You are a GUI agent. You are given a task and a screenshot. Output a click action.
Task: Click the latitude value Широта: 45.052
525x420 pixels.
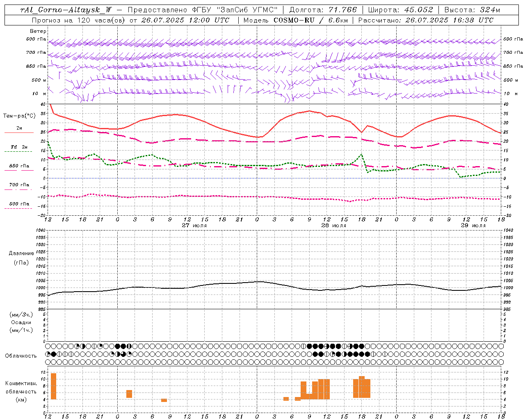point(400,10)
